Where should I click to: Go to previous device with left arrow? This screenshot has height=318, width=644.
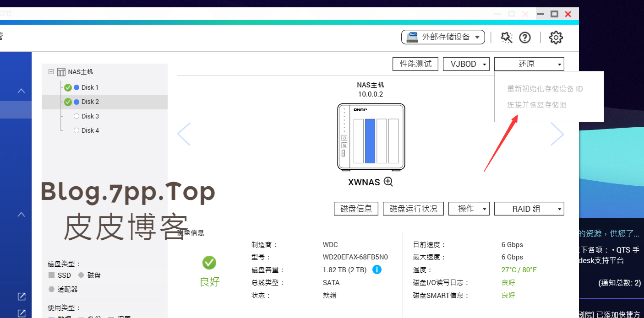(184, 134)
